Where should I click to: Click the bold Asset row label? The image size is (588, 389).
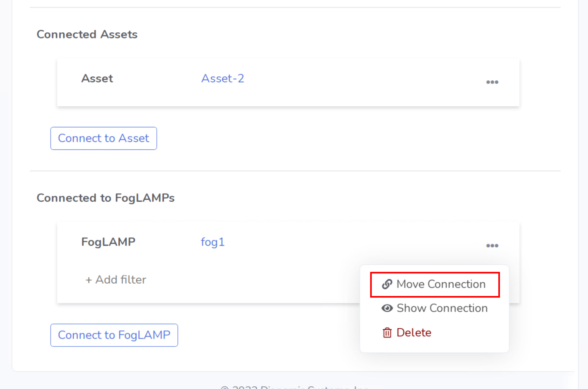[97, 78]
